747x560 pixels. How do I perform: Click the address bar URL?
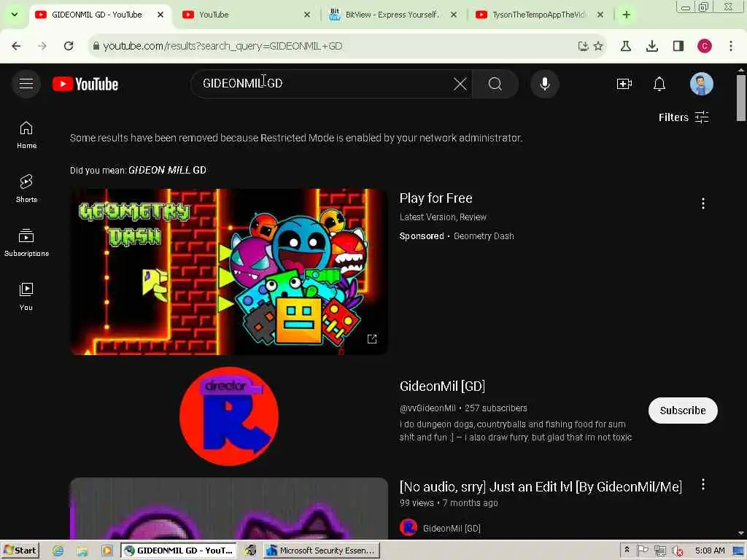pyautogui.click(x=222, y=46)
